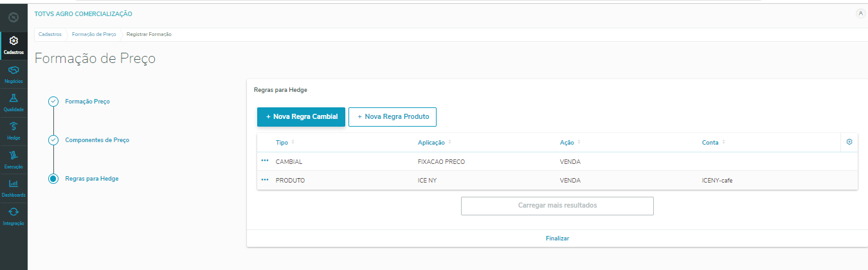This screenshot has height=270, width=868.
Task: Select the CAMBIAL type cell
Action: point(289,161)
